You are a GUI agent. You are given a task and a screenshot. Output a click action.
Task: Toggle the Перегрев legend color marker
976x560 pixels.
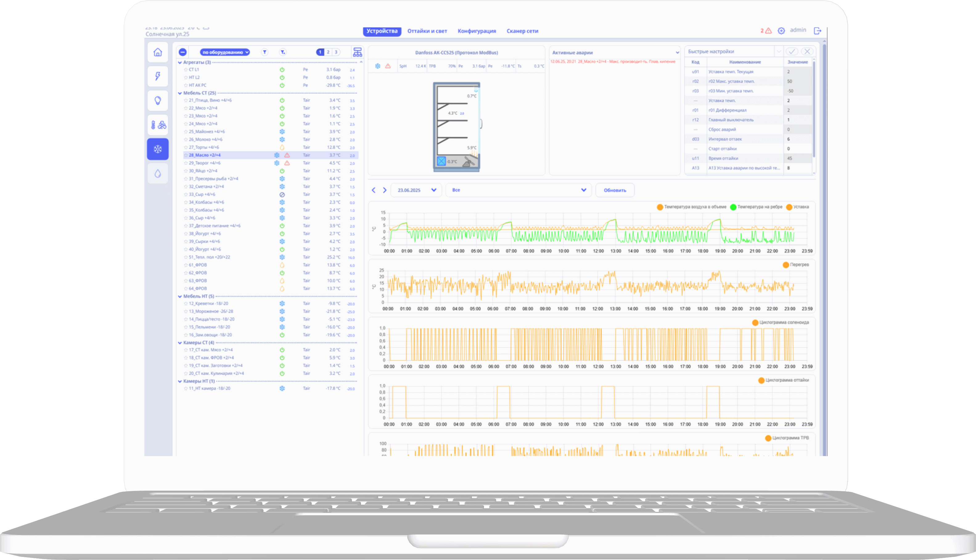pyautogui.click(x=785, y=265)
